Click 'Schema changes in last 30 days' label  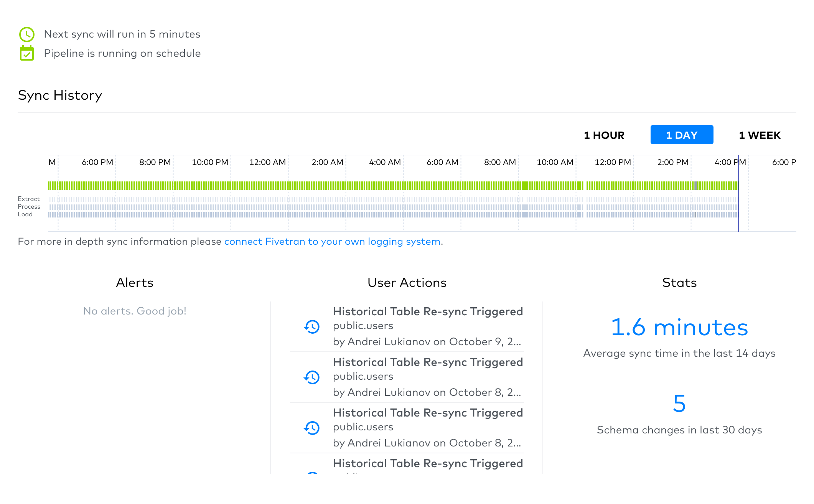pos(679,430)
